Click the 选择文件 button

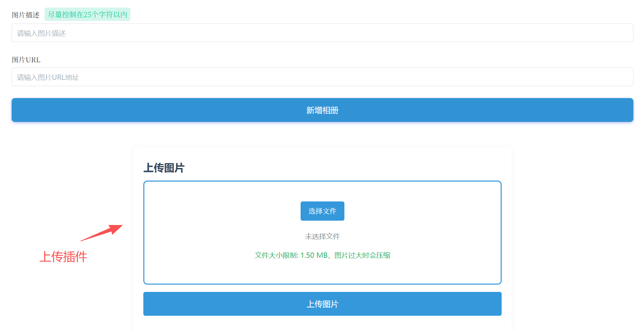[322, 211]
